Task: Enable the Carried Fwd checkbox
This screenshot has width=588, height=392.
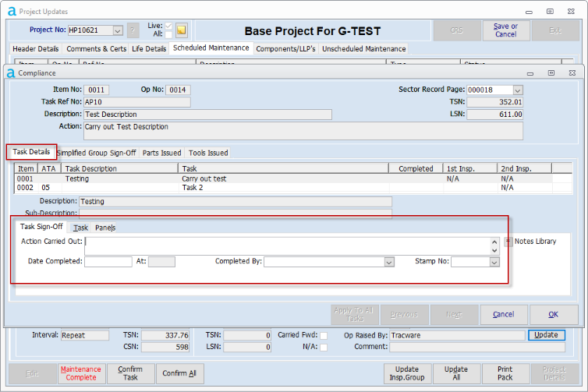Action: (324, 335)
